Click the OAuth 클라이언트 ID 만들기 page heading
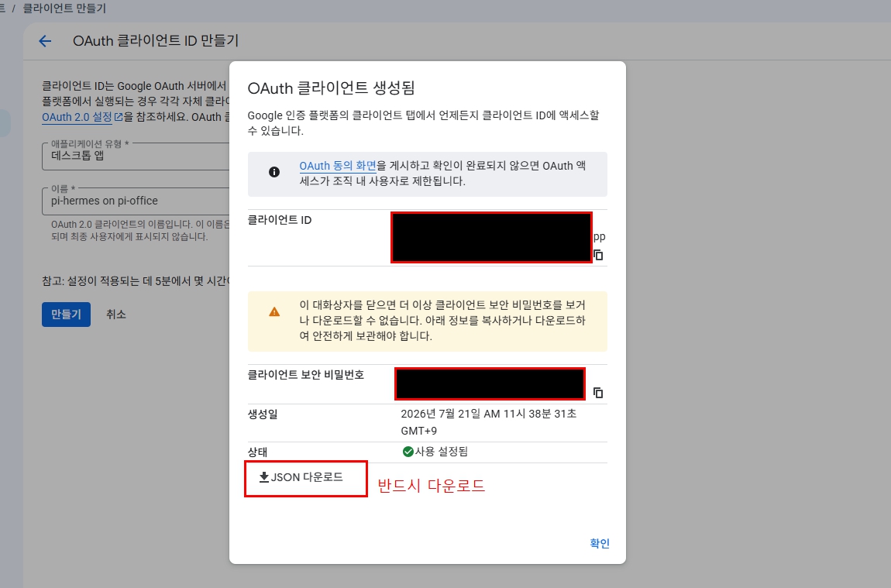Viewport: 891px width, 588px height. [x=156, y=41]
